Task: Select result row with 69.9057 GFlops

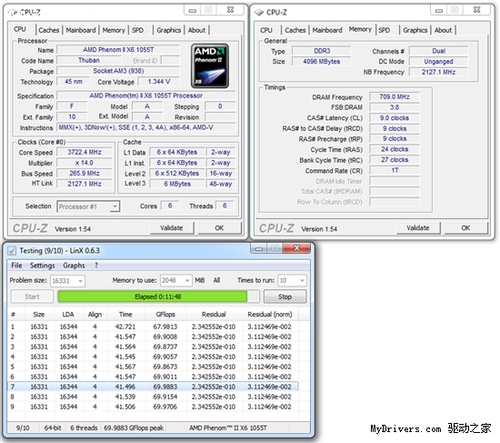Action: tap(153, 357)
